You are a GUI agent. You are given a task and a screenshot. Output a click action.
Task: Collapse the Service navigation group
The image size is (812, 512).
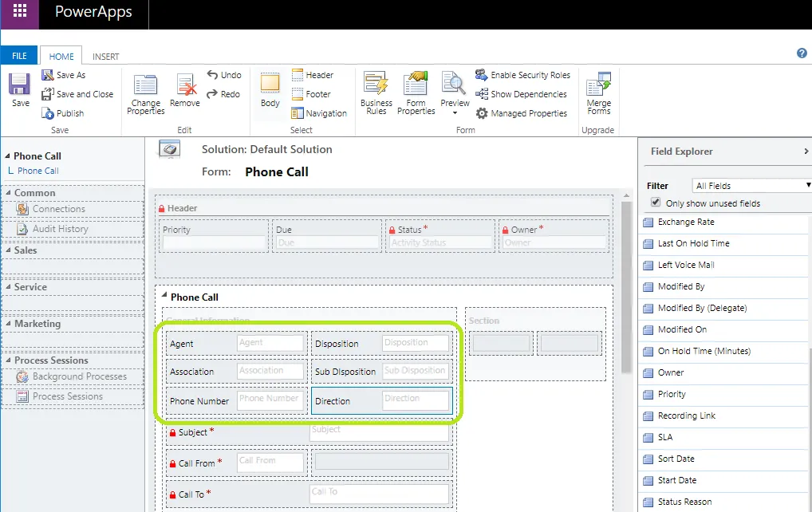(x=8, y=287)
